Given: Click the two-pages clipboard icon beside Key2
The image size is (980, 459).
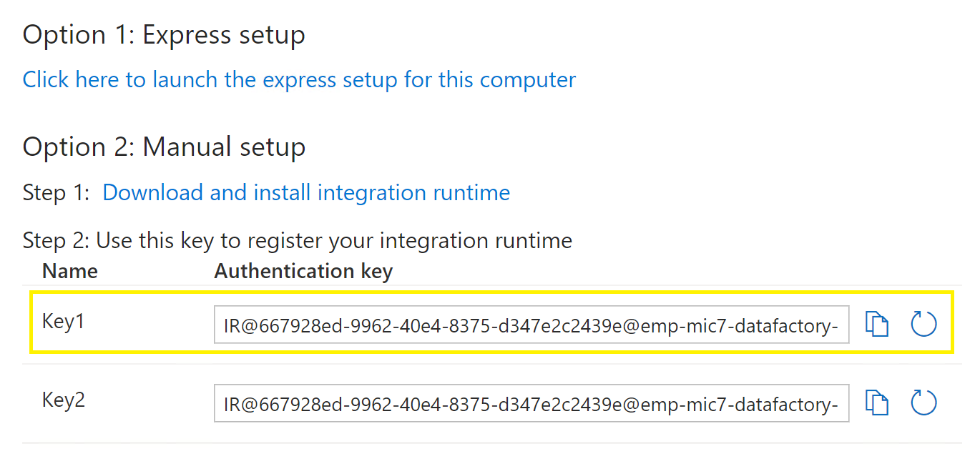Looking at the screenshot, I should (x=877, y=402).
